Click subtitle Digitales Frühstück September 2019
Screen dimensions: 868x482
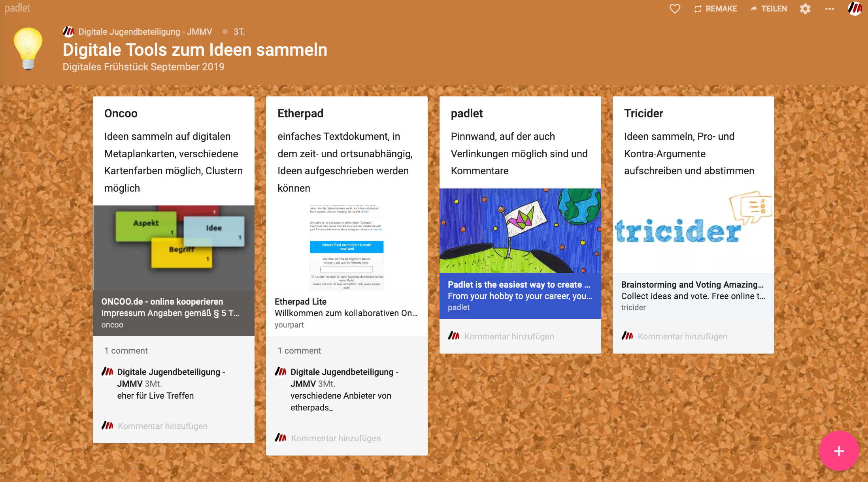(x=143, y=67)
